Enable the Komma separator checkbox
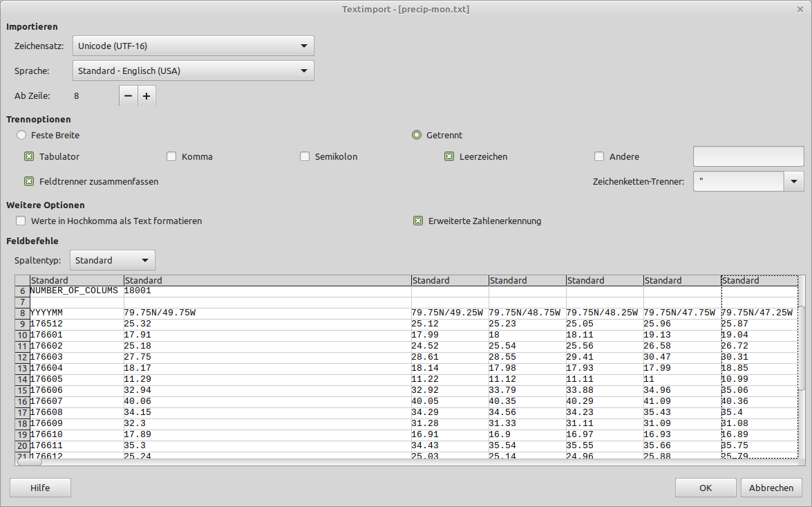This screenshot has width=812, height=507. pos(171,157)
